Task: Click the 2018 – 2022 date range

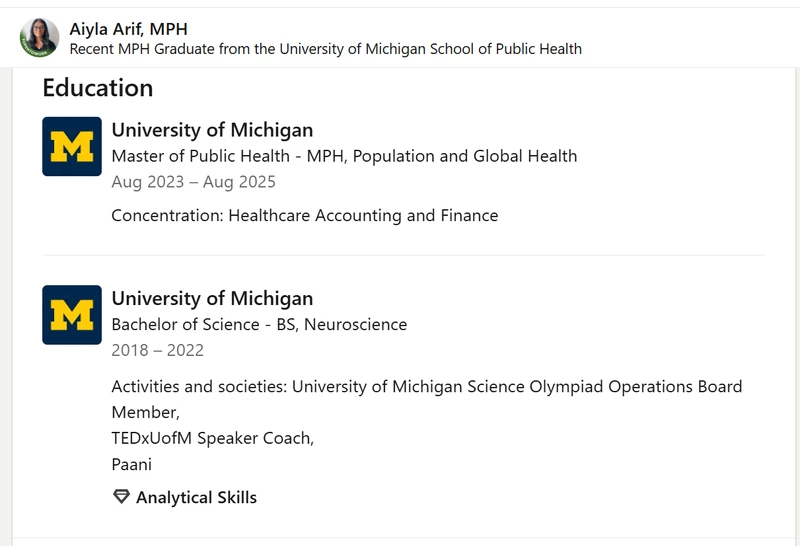Action: pos(158,350)
